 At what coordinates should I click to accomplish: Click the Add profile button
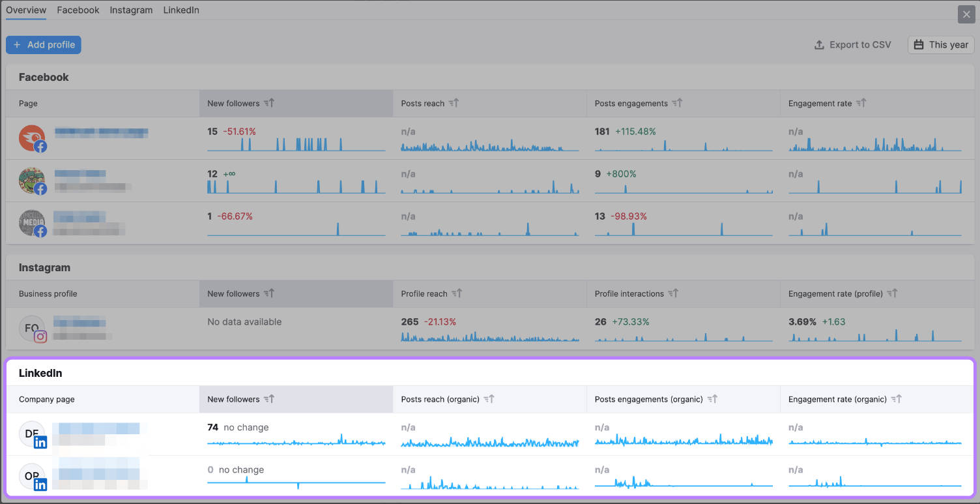pos(43,44)
